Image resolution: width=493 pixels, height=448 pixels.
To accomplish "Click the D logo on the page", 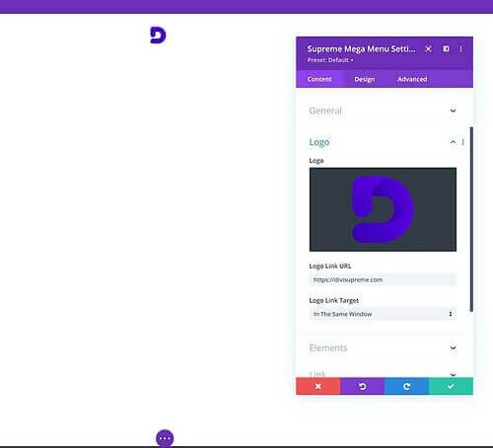I will tap(158, 36).
